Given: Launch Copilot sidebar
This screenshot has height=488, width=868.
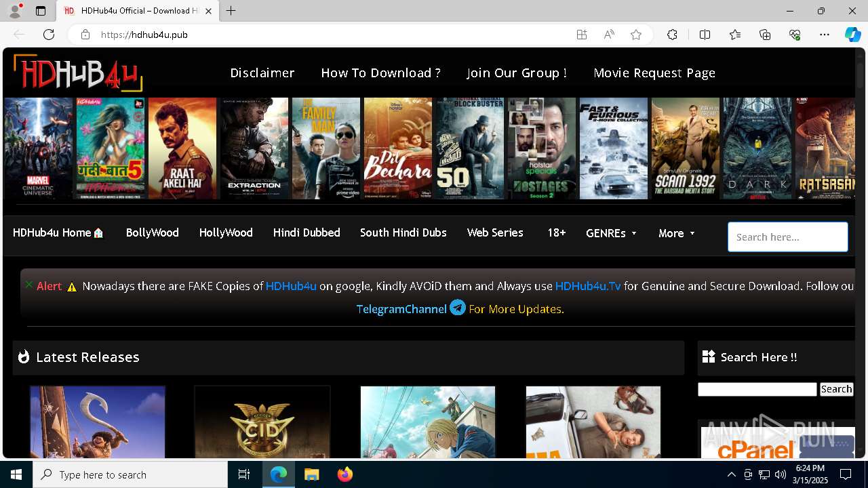Looking at the screenshot, I should coord(852,35).
